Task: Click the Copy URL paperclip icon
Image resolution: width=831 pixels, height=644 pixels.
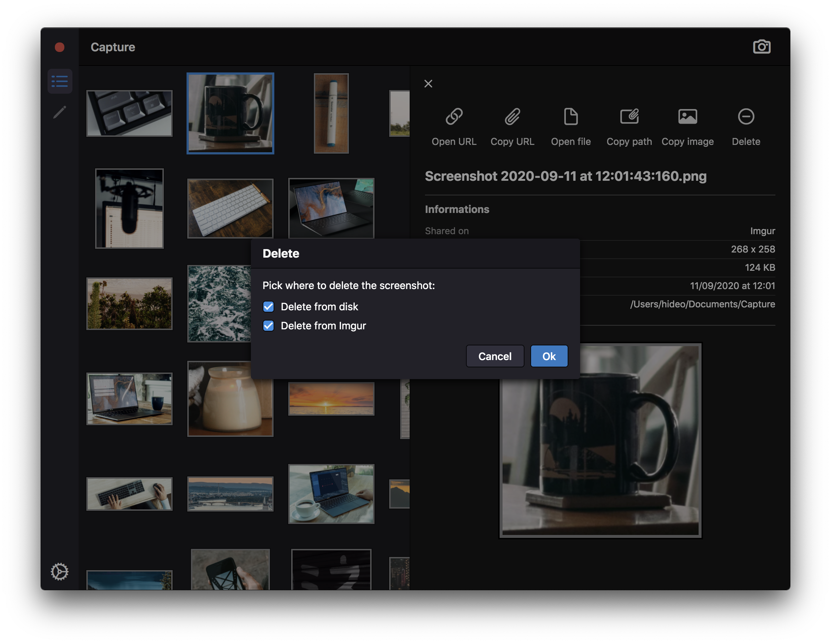Action: pyautogui.click(x=512, y=117)
